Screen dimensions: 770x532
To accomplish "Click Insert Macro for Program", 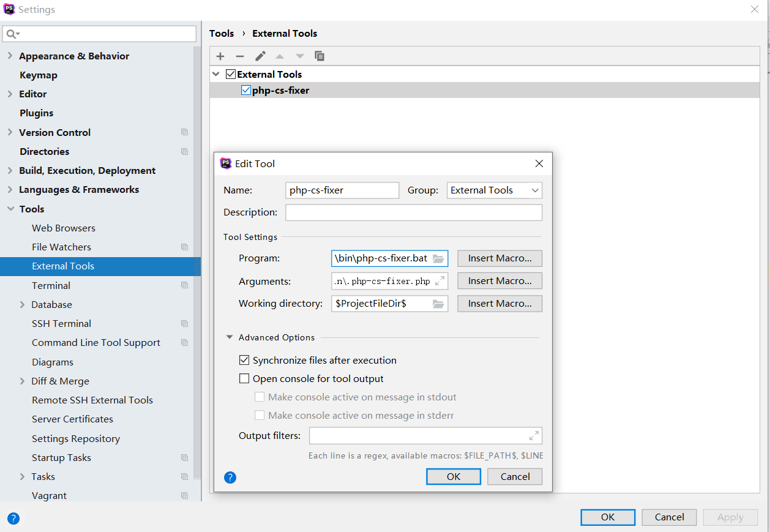I will coord(499,258).
